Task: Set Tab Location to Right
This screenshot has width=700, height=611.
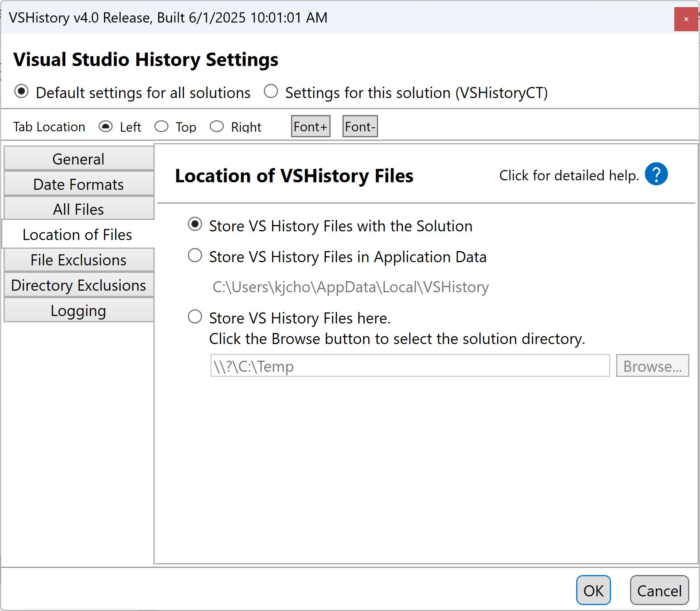Action: [217, 126]
